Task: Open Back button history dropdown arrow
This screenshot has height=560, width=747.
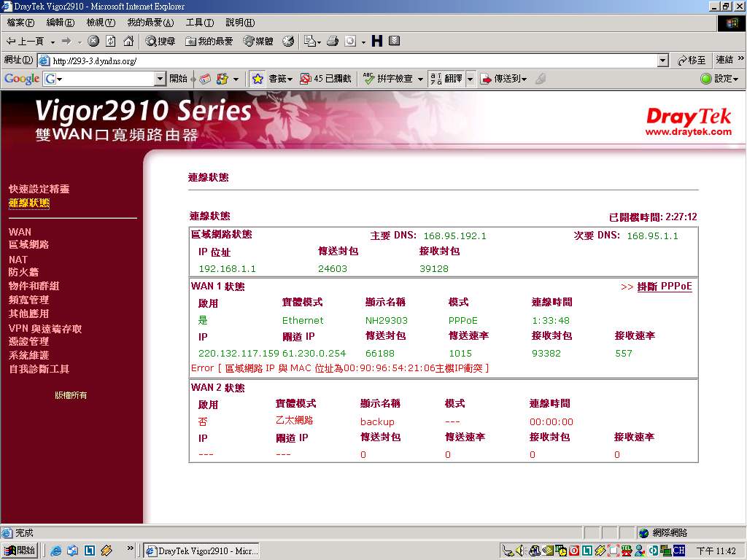Action: click(x=53, y=42)
